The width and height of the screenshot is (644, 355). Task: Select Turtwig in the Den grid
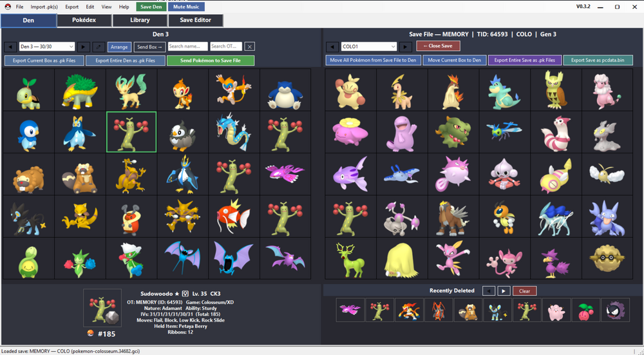(x=29, y=90)
